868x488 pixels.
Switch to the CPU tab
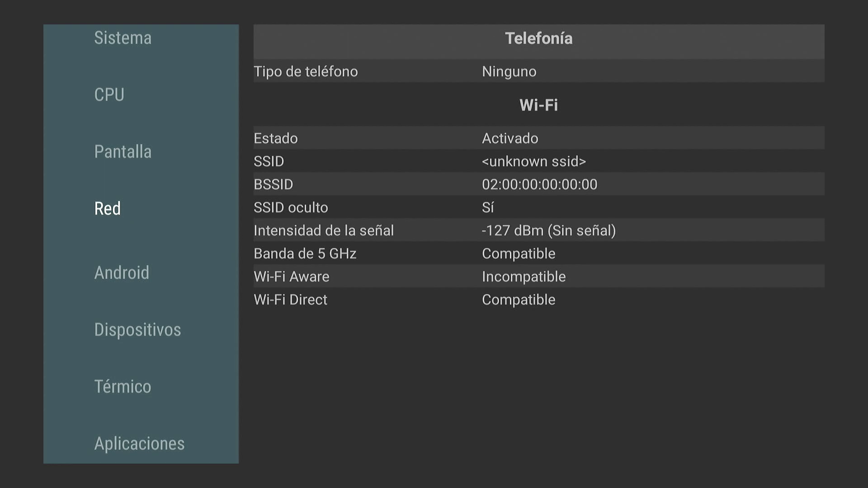pyautogui.click(x=109, y=95)
